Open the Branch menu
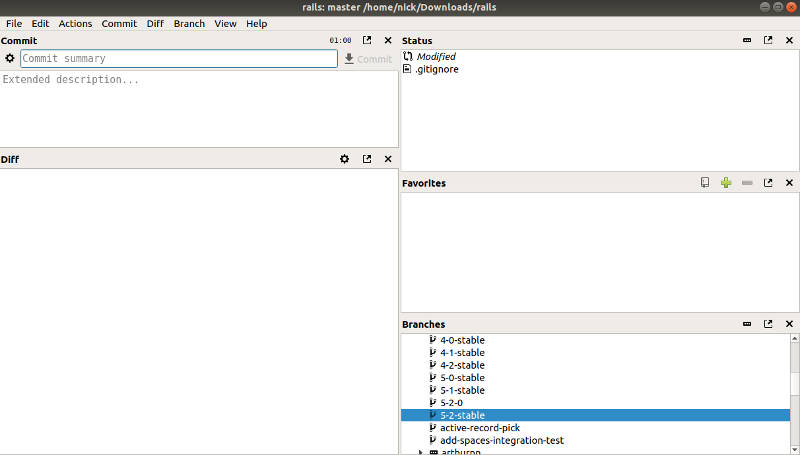This screenshot has width=800, height=455. [189, 23]
